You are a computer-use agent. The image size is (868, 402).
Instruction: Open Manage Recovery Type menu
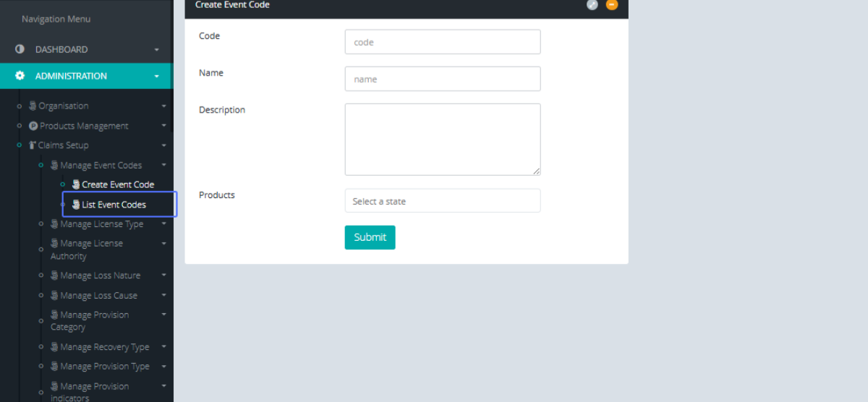point(104,347)
